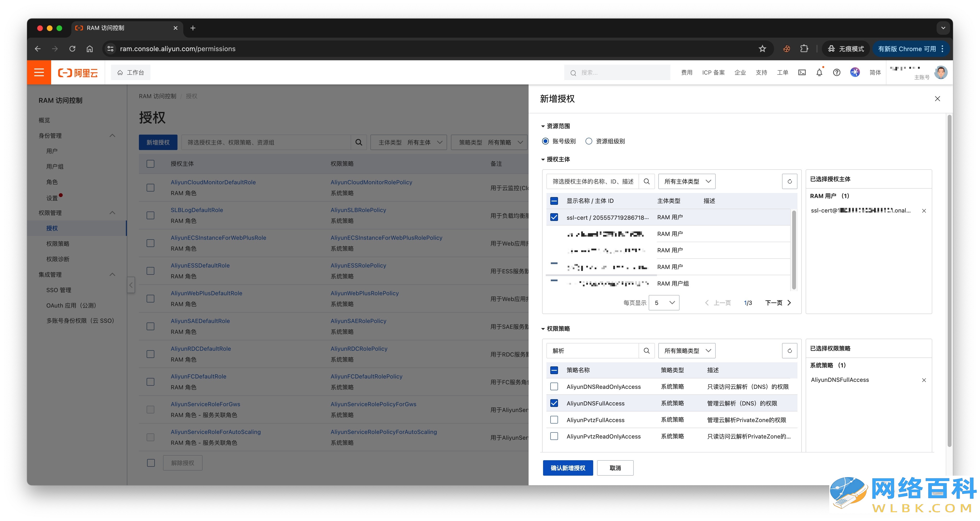980x521 pixels.
Task: Open 用户 in sidebar
Action: coord(52,151)
